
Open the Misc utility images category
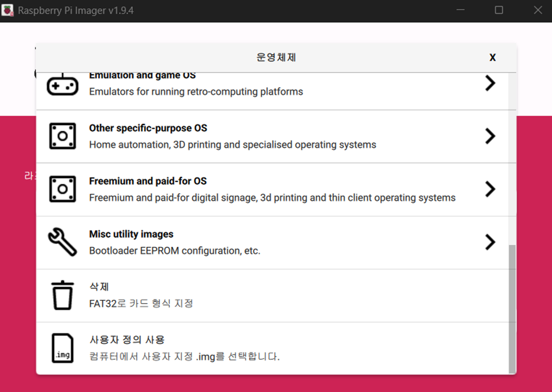pyautogui.click(x=272, y=243)
